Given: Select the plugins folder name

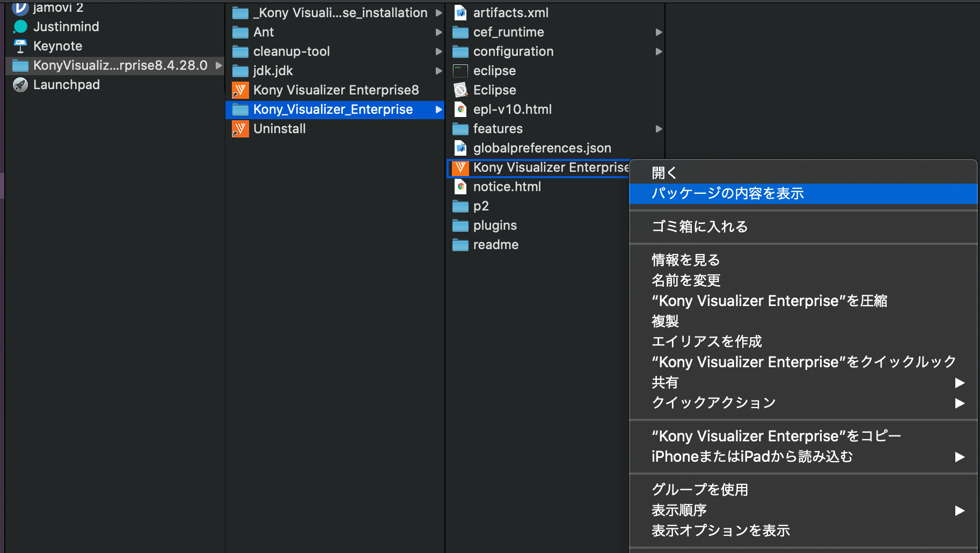Looking at the screenshot, I should click(495, 225).
